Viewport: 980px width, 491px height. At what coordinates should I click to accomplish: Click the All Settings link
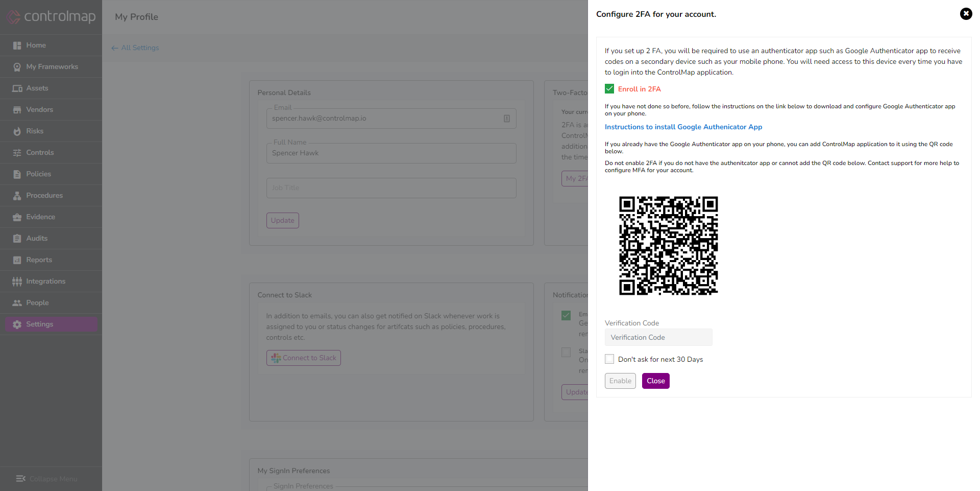pyautogui.click(x=140, y=48)
